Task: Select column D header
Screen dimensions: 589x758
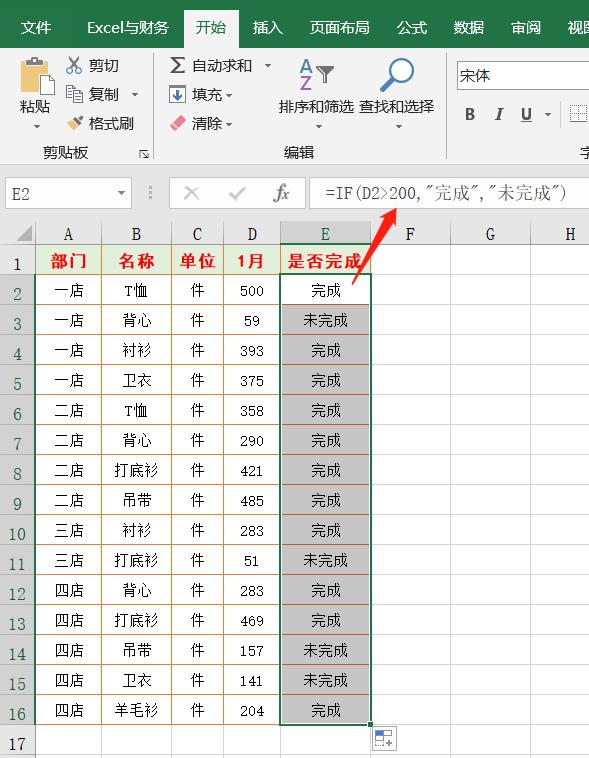Action: [x=252, y=234]
